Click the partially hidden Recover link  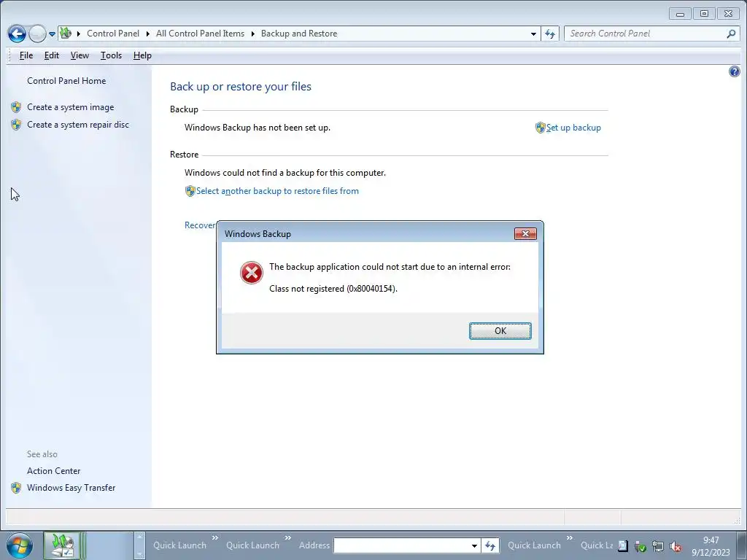[x=200, y=225]
